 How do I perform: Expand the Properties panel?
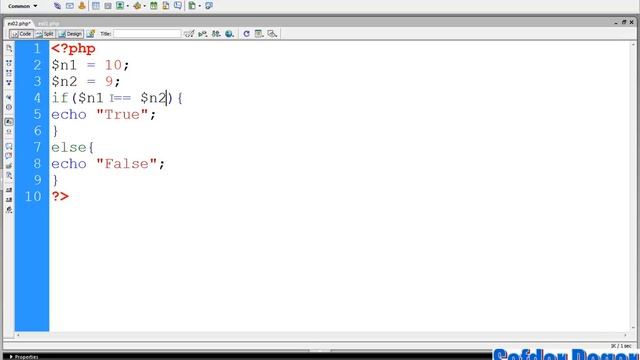pos(23,357)
